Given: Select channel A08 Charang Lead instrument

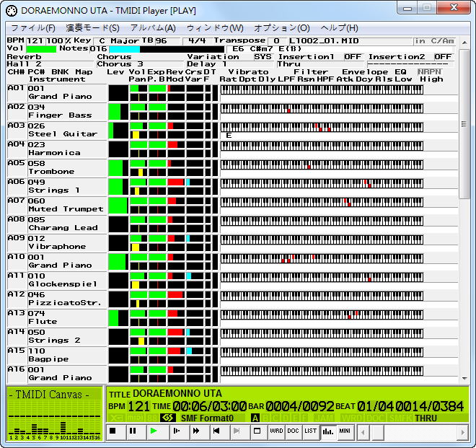Looking at the screenshot, I should pos(63,228).
